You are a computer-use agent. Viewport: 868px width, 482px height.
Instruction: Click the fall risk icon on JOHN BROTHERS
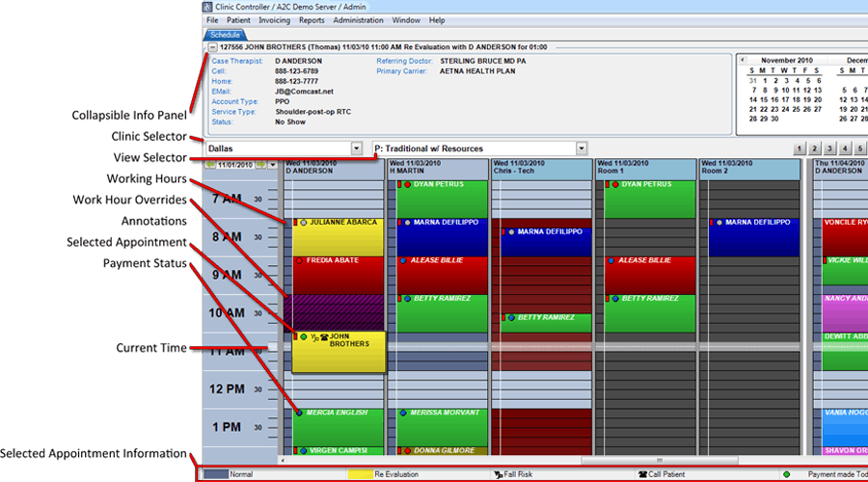pos(314,337)
